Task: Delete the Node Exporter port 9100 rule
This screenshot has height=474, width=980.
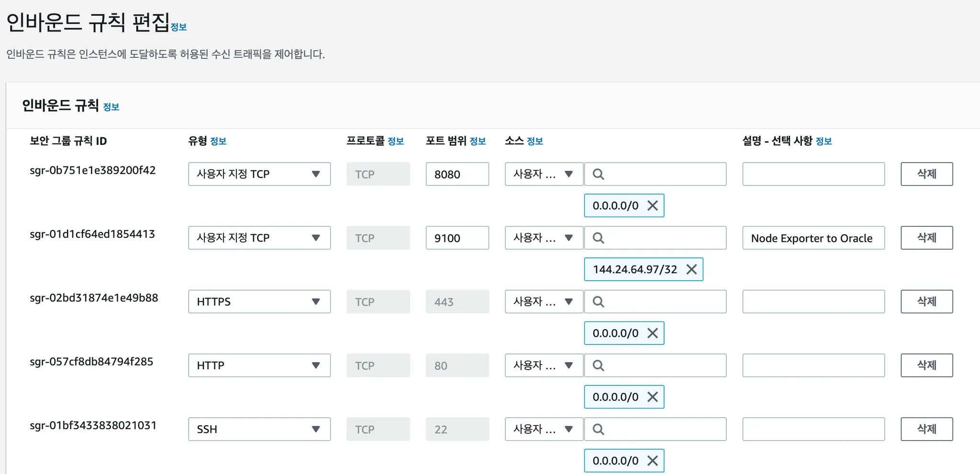Action: [926, 238]
